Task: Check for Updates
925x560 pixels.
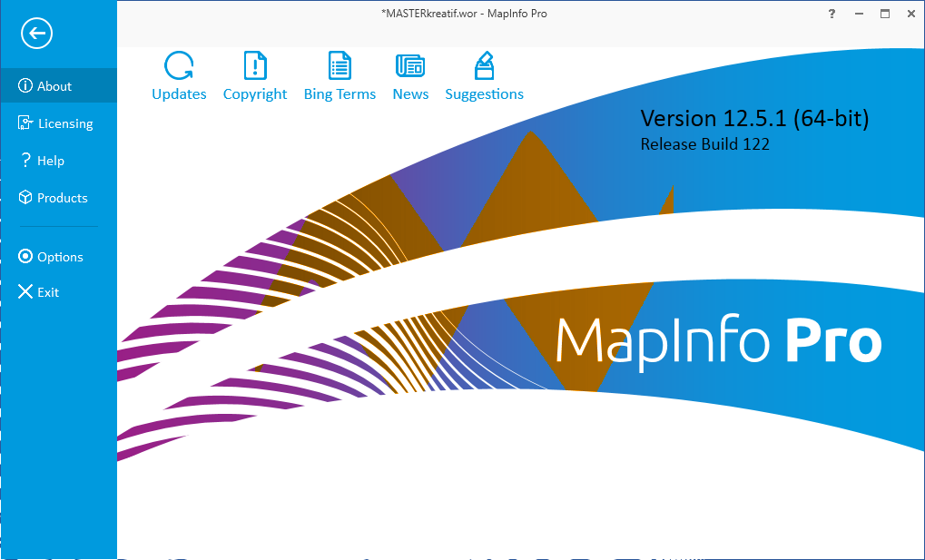Action: 179,76
